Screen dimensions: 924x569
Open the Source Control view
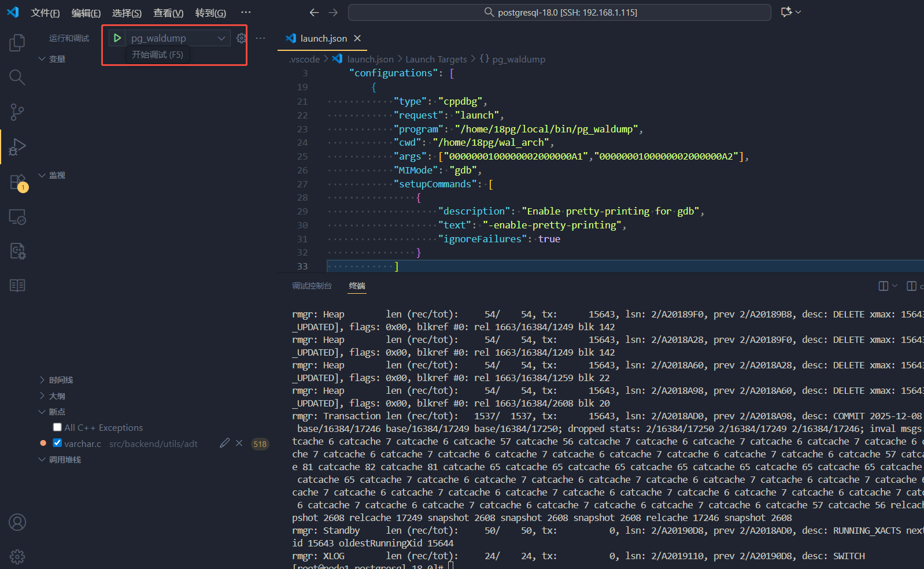coord(17,112)
